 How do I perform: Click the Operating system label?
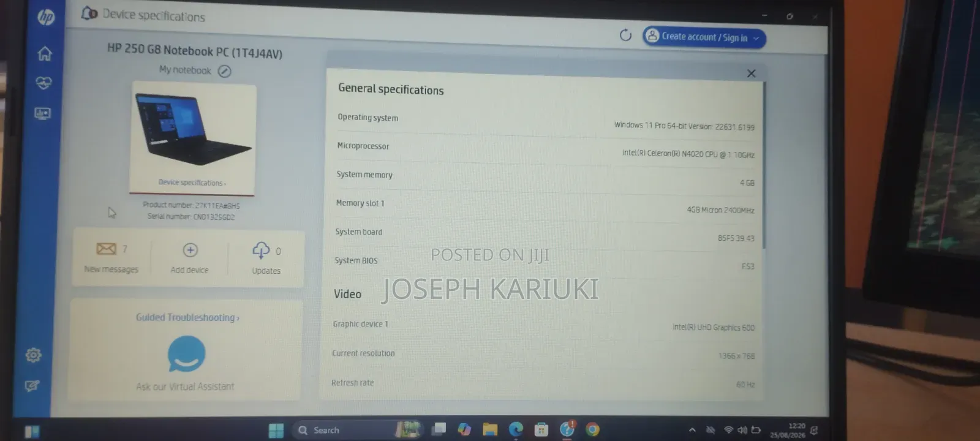pos(368,117)
